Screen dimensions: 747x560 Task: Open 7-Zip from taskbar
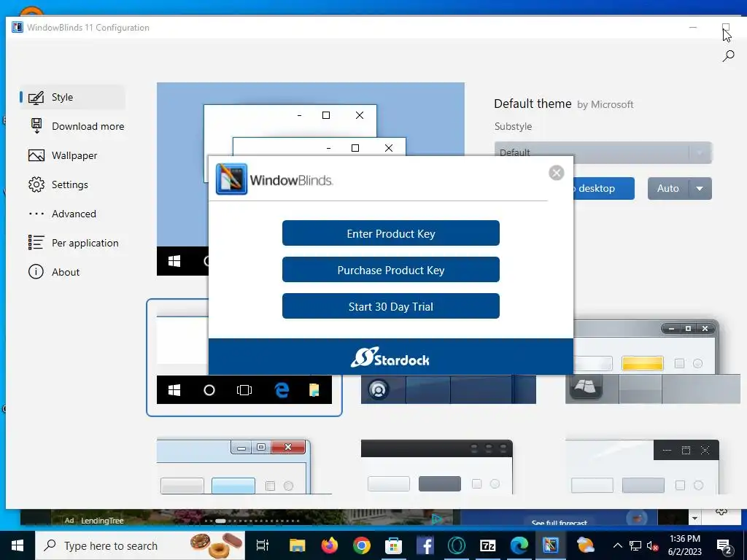488,545
